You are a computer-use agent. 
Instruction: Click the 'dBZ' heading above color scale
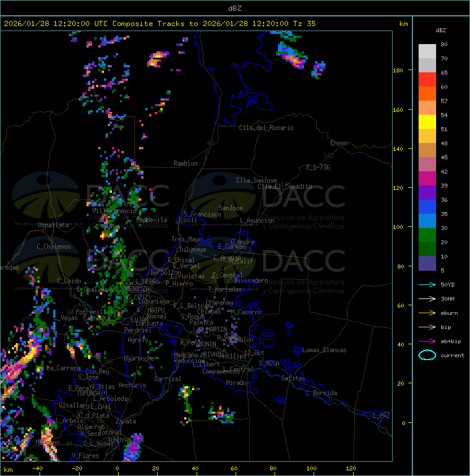coord(441,31)
